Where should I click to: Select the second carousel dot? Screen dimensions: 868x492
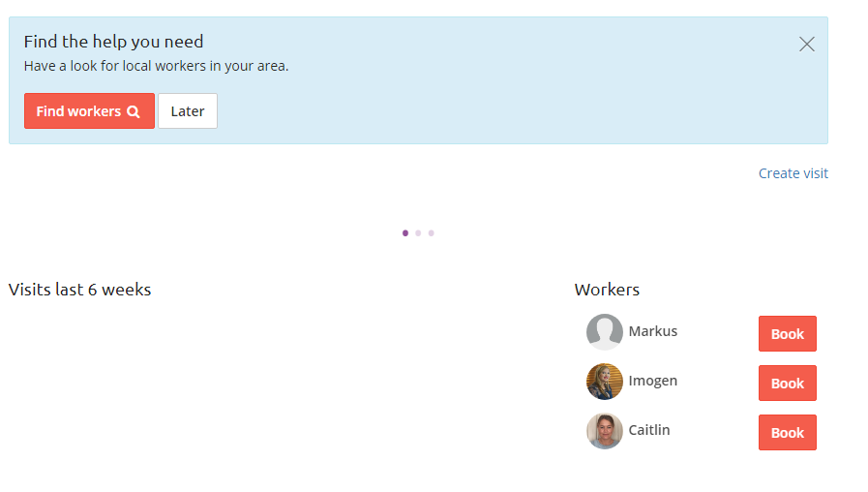click(418, 233)
